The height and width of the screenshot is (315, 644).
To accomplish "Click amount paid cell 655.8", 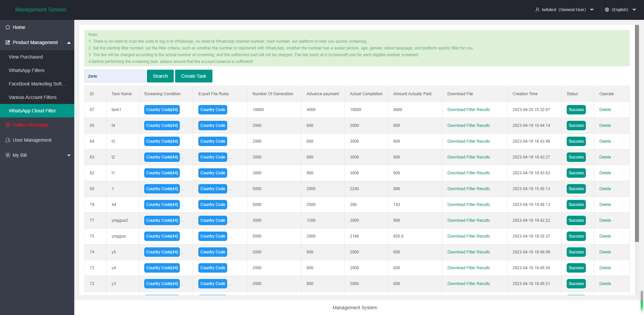I will click(x=398, y=236).
